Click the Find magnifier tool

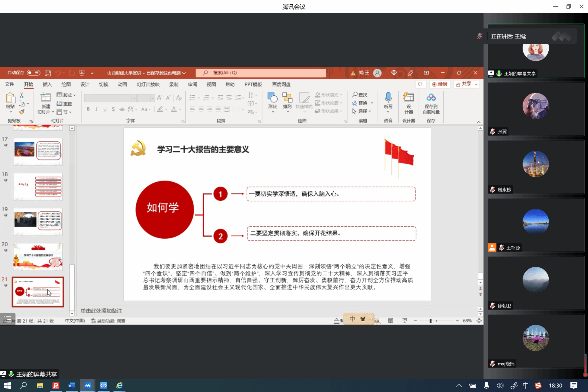point(359,95)
